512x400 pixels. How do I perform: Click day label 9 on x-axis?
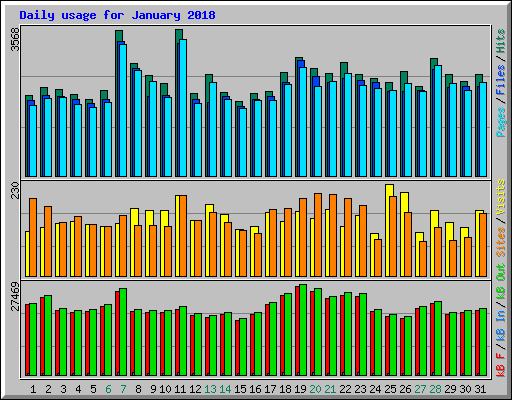click(x=153, y=389)
